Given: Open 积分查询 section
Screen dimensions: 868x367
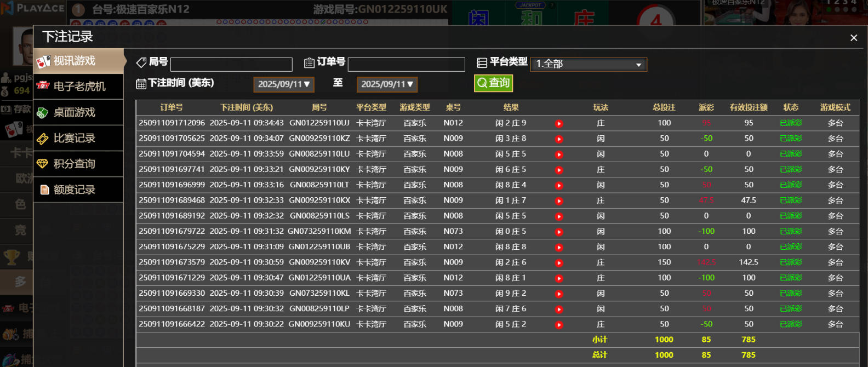Looking at the screenshot, I should pos(78,164).
